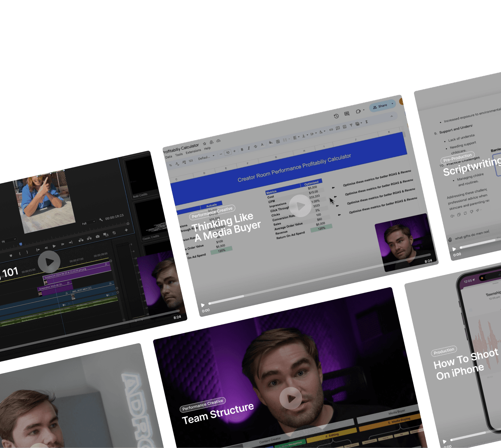This screenshot has height=448, width=501.
Task: Click the small play icon above Media Buyer 0:00
Action: (x=203, y=305)
